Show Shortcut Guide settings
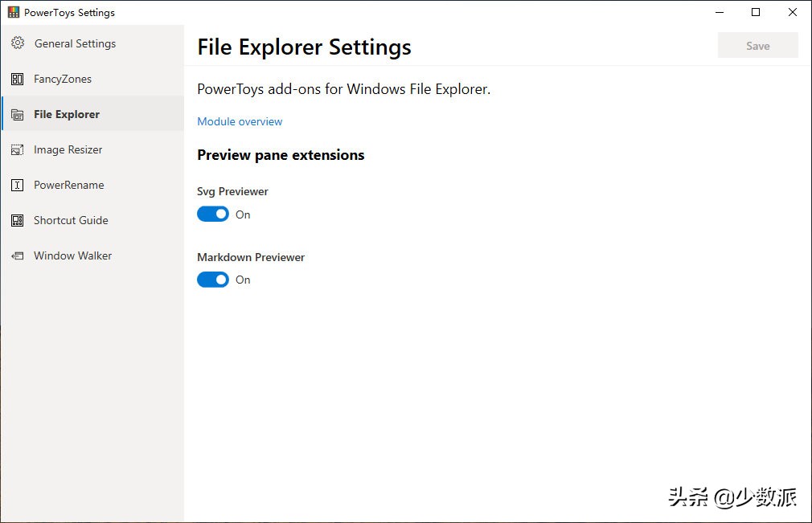Screen dimensions: 812x523 click(93, 220)
